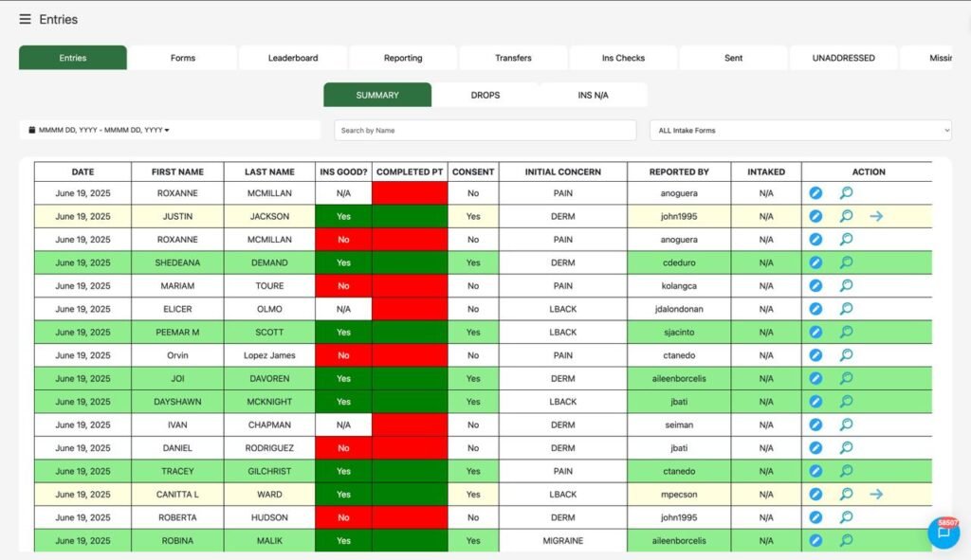Click arrow icon in Justin Jackson row
971x560 pixels.
coord(876,216)
